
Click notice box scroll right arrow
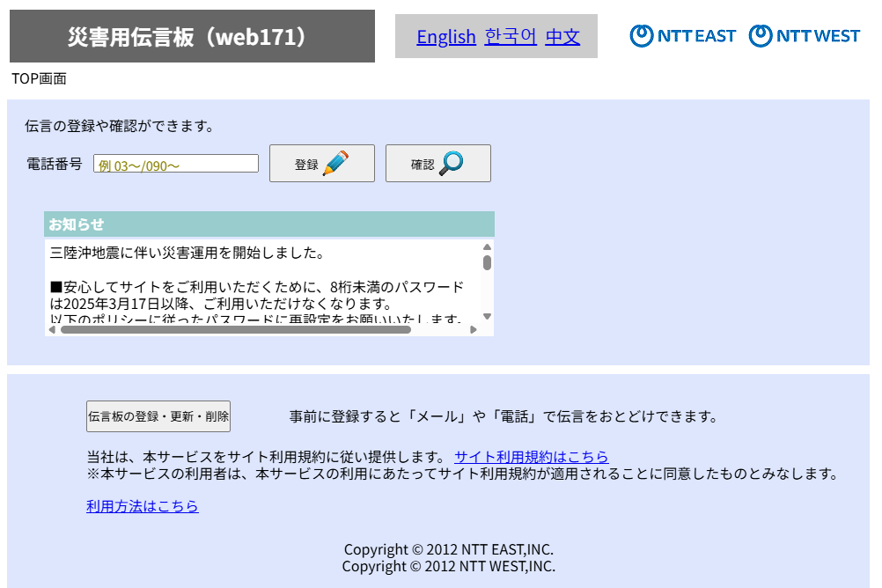(474, 330)
